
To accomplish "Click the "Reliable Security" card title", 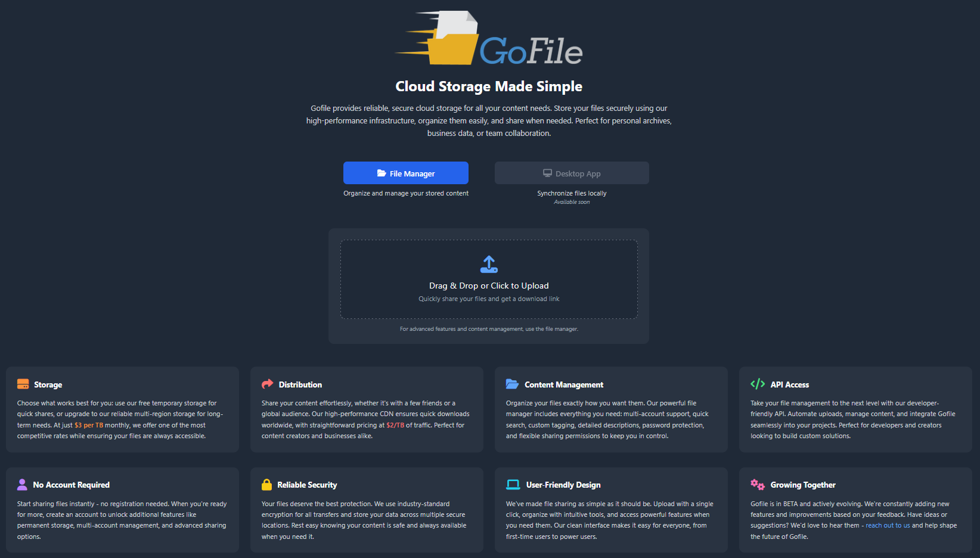I will 307,485.
